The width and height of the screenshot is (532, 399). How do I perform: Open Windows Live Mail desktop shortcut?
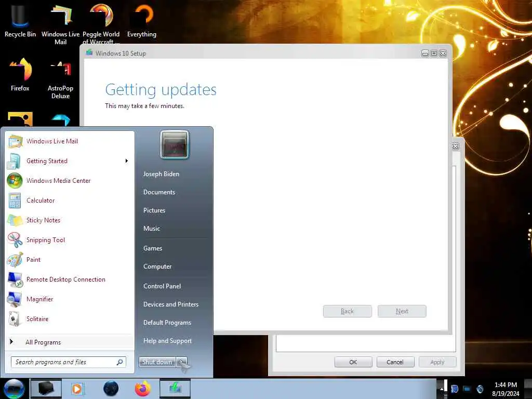click(x=60, y=24)
